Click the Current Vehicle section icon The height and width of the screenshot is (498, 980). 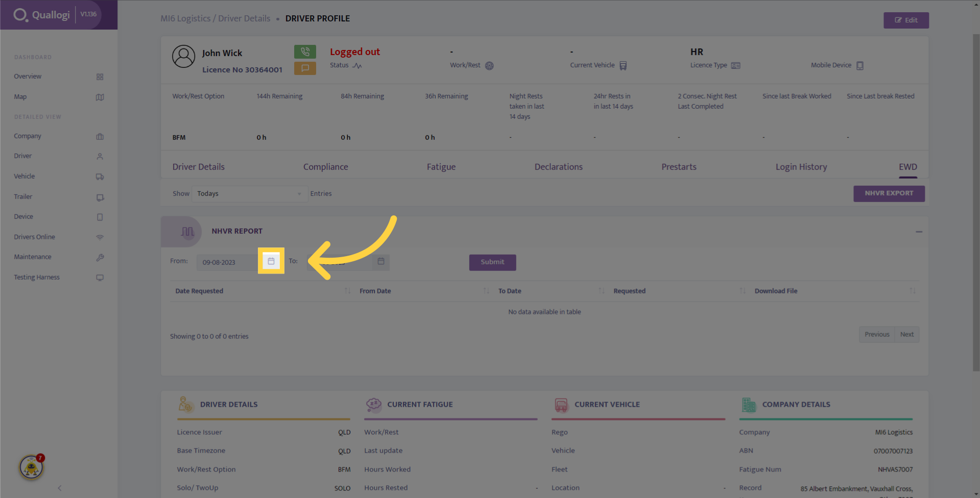561,405
